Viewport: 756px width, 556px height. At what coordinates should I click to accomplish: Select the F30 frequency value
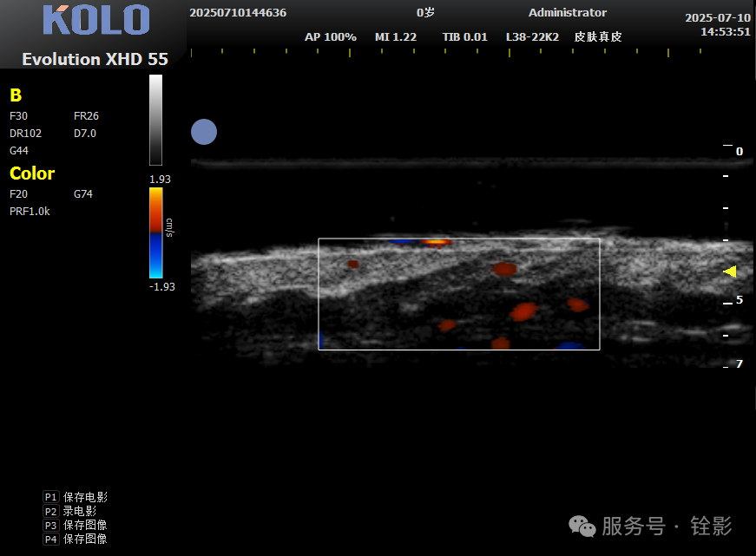(19, 116)
